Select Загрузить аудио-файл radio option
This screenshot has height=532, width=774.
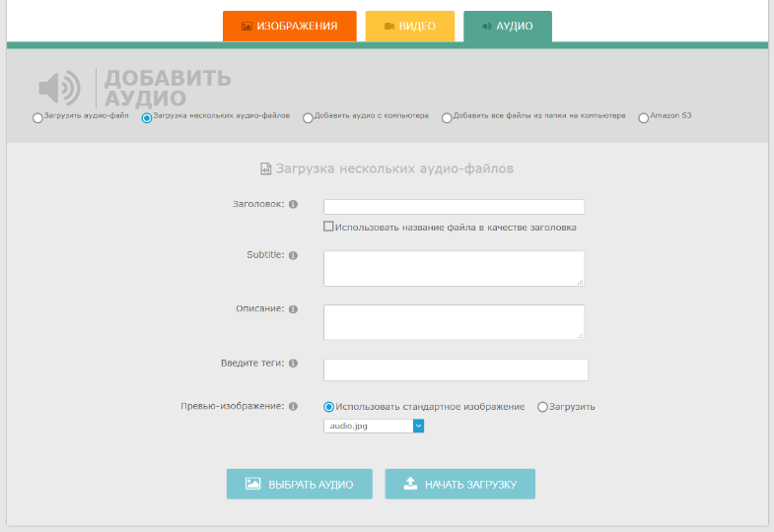click(37, 117)
